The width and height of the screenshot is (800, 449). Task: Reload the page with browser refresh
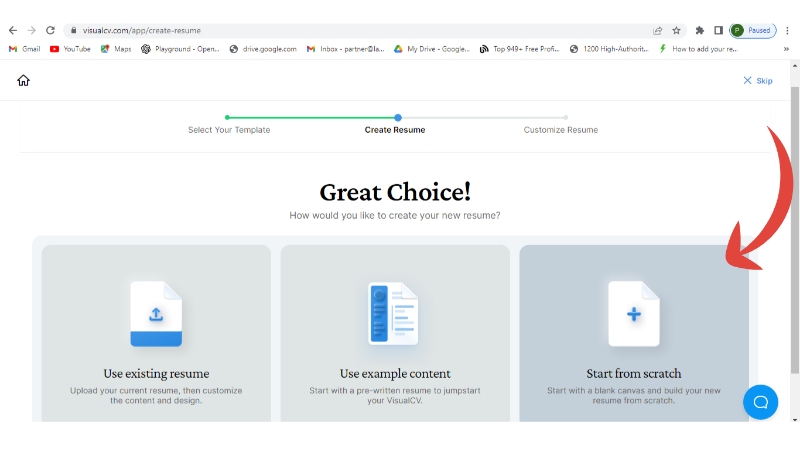pyautogui.click(x=50, y=30)
